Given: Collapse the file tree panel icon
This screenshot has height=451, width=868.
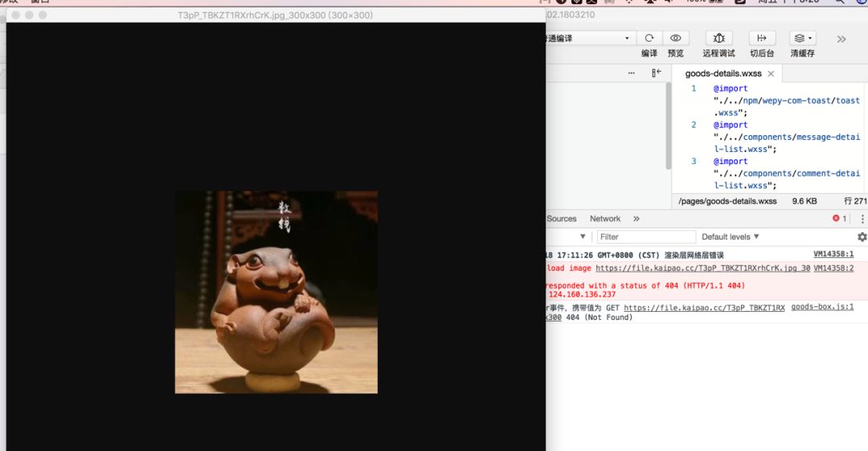Looking at the screenshot, I should [656, 72].
